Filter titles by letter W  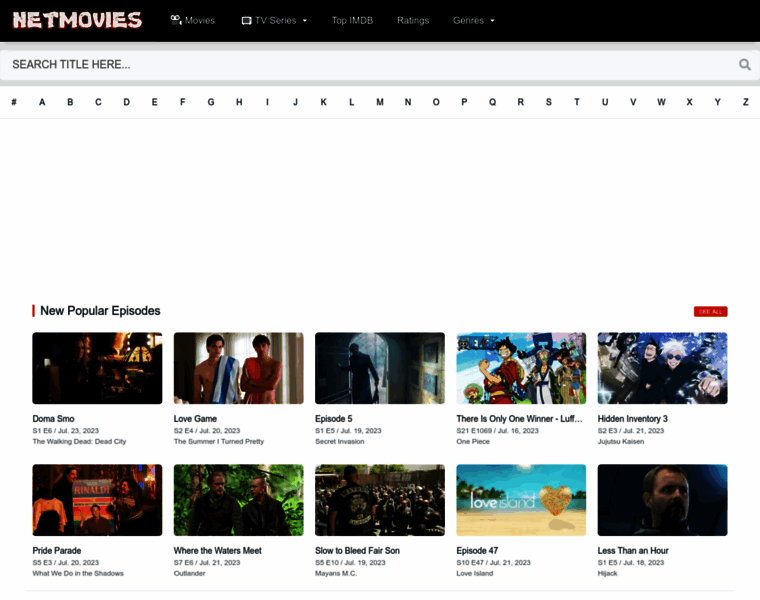pos(661,102)
